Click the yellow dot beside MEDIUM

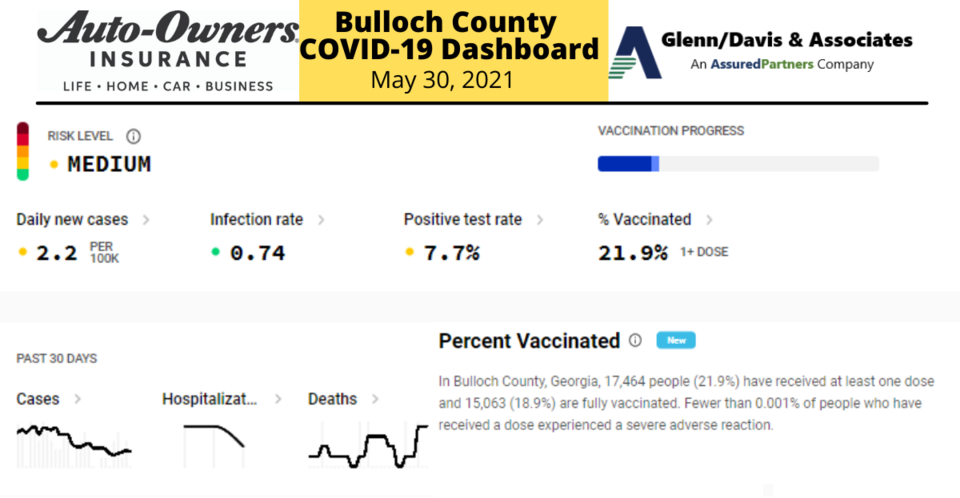pos(54,164)
